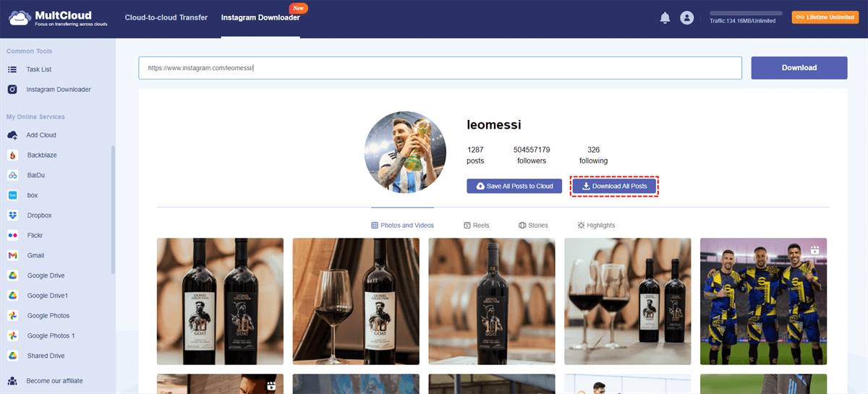This screenshot has height=394, width=868.
Task: Select the BaiDu cloud icon
Action: 12,175
